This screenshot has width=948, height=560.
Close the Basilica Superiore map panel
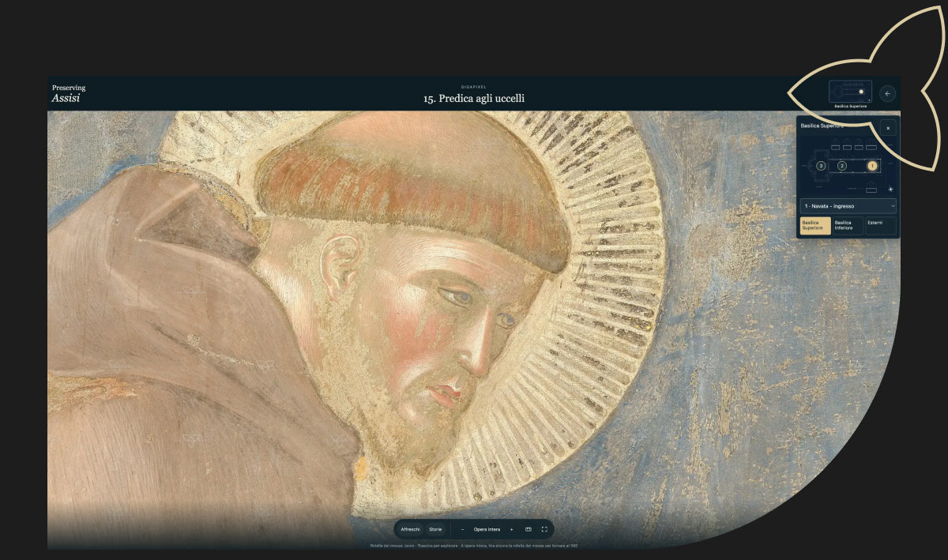[888, 127]
